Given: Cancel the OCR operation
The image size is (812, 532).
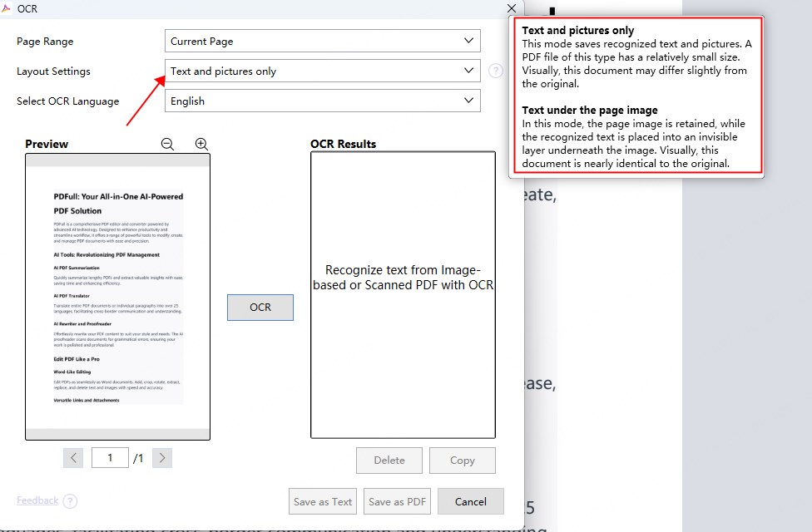Looking at the screenshot, I should [471, 500].
